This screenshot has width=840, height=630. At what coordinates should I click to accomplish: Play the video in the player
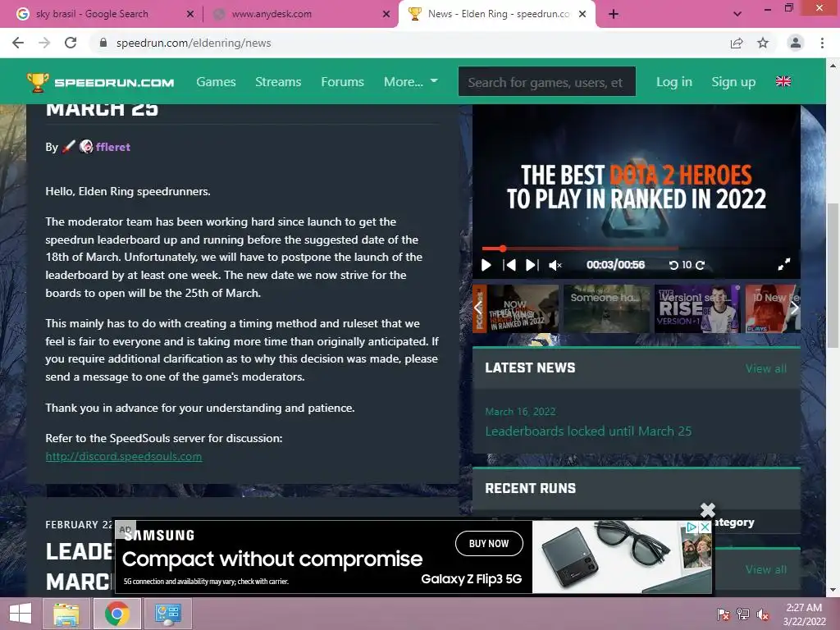(486, 265)
